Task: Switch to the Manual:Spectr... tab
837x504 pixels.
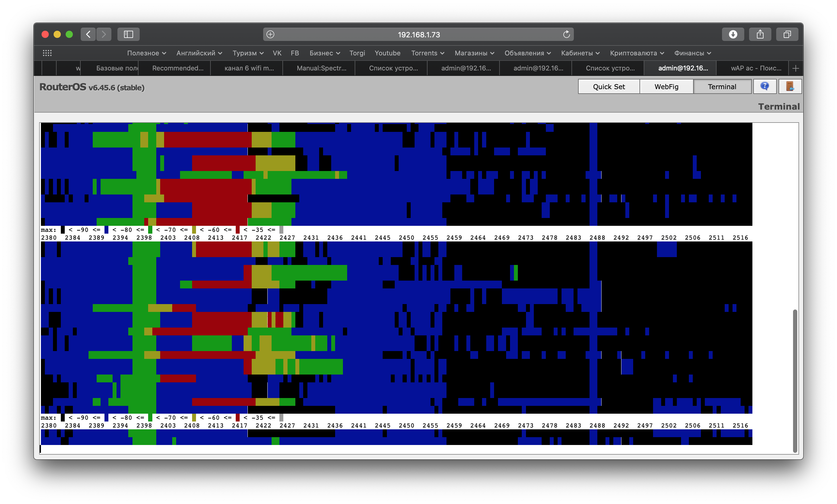Action: tap(319, 68)
